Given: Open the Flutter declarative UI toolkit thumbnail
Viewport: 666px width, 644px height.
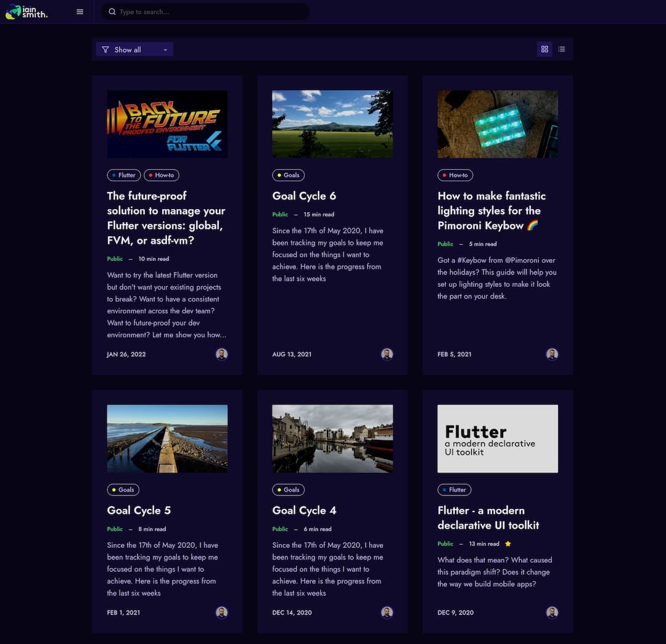Looking at the screenshot, I should tap(498, 439).
